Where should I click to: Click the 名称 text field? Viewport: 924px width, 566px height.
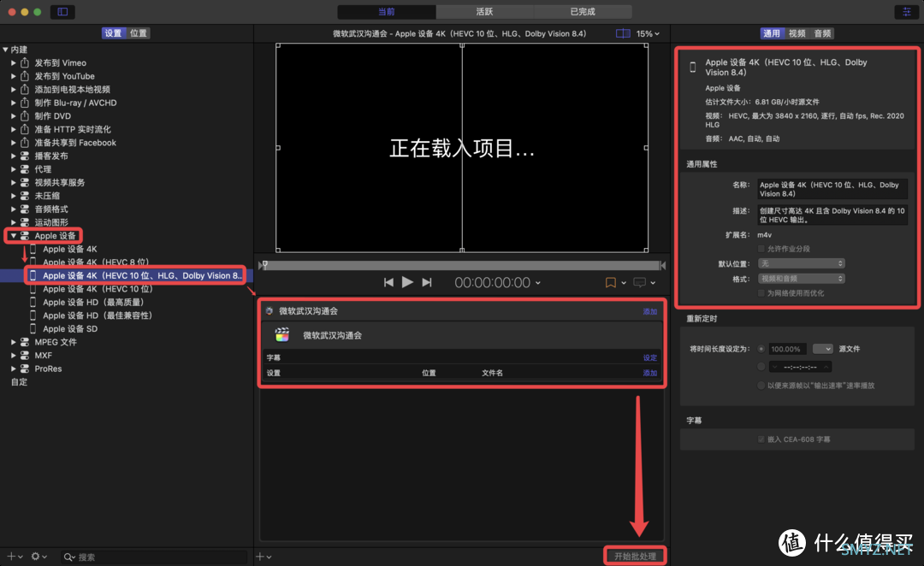tap(832, 189)
